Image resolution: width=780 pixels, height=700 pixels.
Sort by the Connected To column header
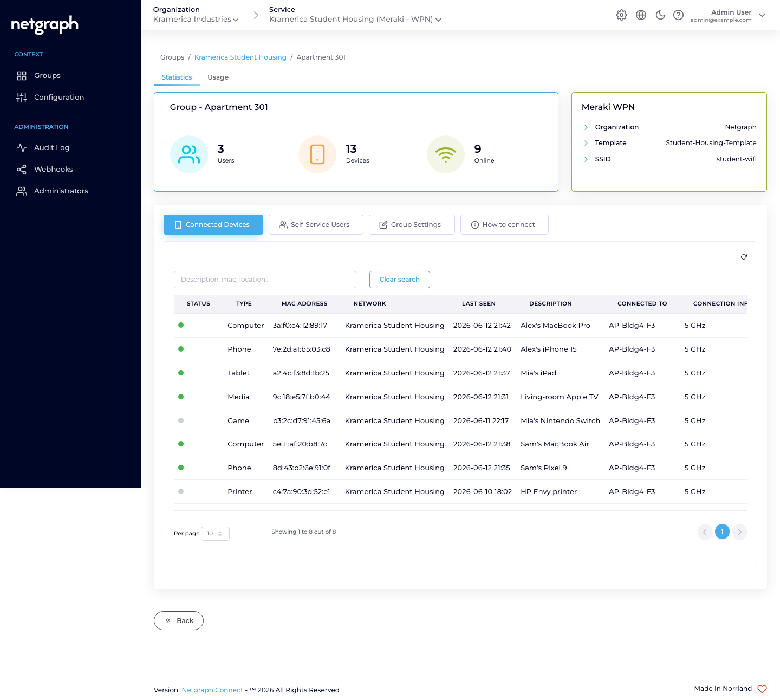(642, 304)
